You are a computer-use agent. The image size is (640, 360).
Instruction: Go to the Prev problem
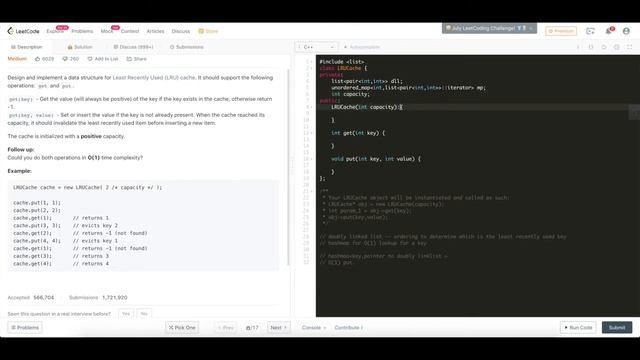(225, 327)
